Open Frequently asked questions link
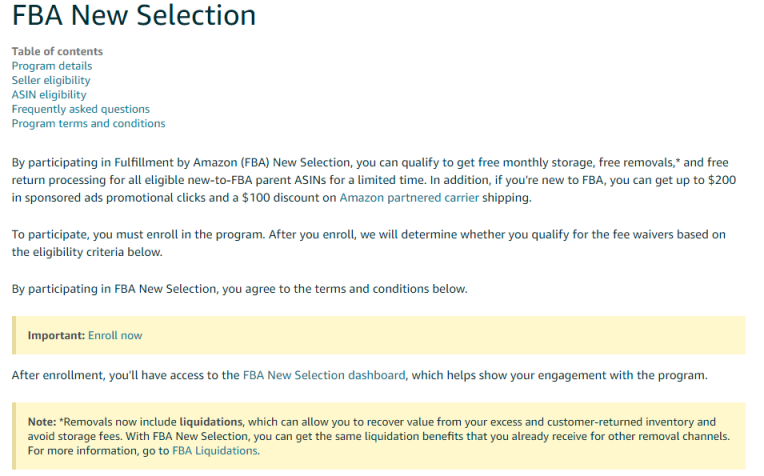 [81, 109]
